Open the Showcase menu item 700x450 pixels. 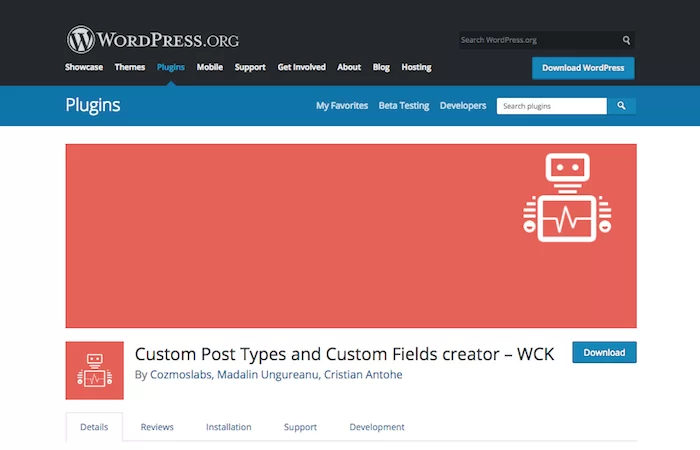click(84, 67)
